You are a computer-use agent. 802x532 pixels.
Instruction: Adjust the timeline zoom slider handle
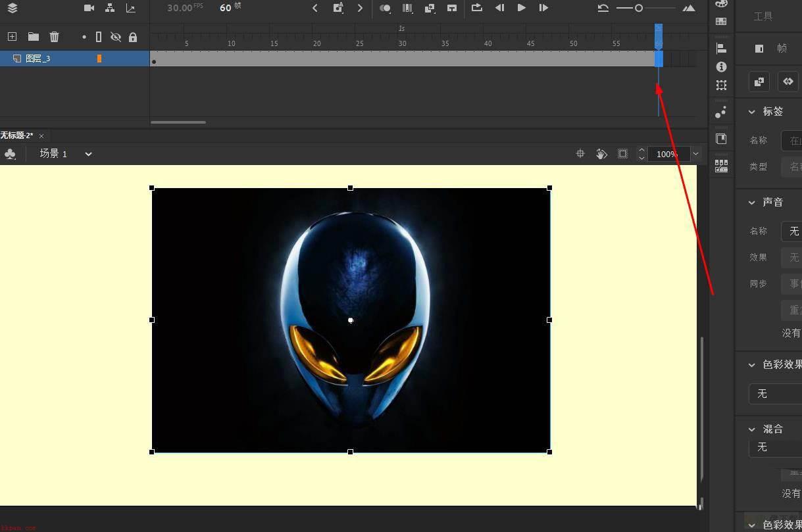click(638, 8)
